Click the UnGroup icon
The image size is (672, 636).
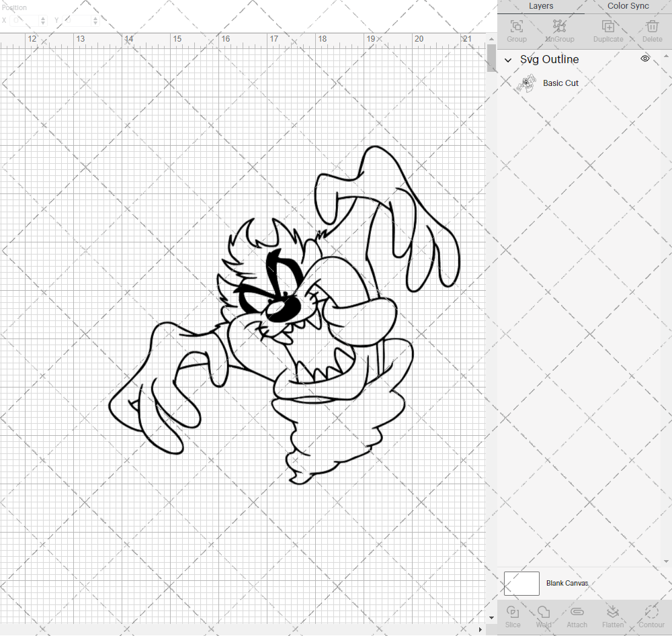point(559,26)
